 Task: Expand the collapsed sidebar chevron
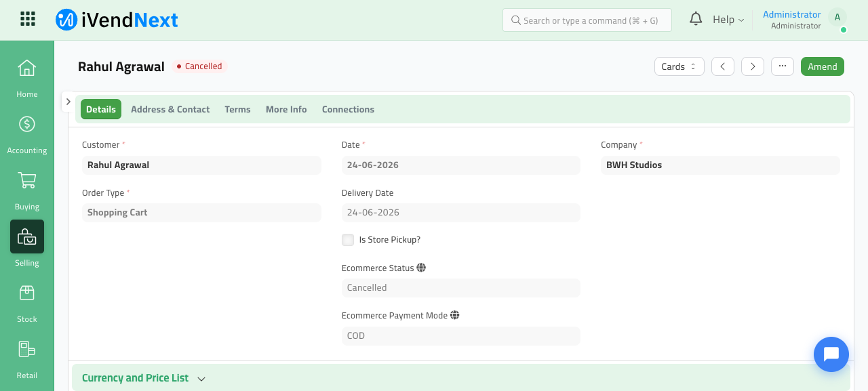click(68, 102)
